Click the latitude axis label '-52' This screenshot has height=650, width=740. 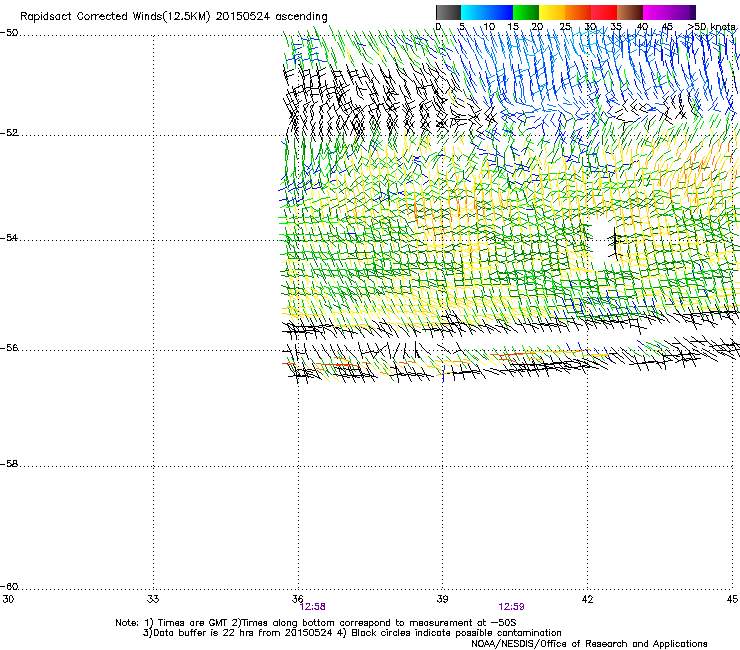(9, 133)
